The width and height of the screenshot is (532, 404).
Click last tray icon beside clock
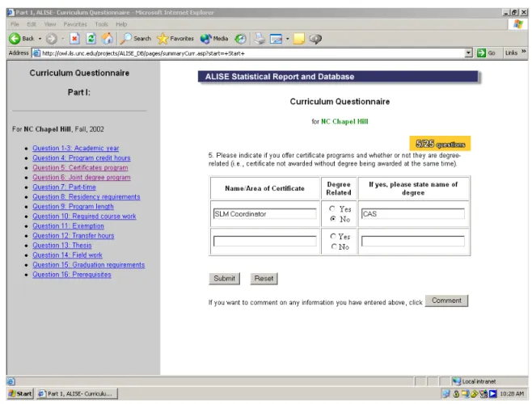[492, 393]
